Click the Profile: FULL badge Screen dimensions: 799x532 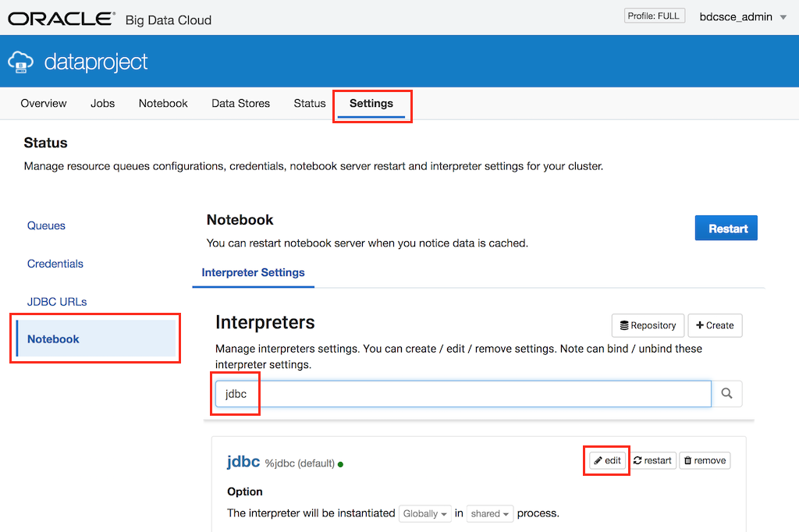click(x=655, y=16)
